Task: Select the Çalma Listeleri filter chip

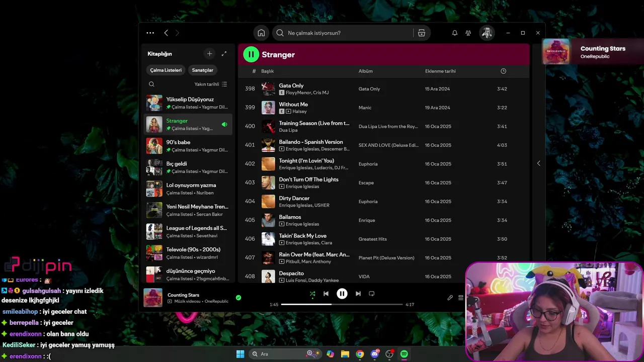Action: (x=166, y=70)
